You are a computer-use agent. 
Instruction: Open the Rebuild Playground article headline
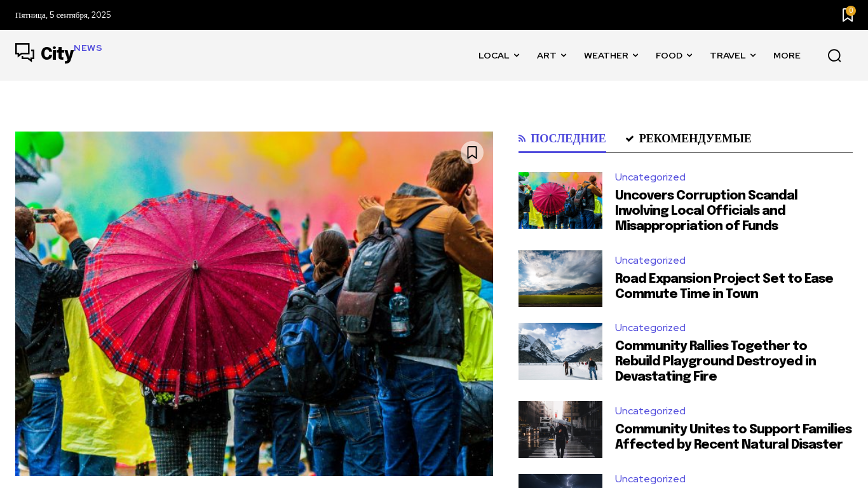715,362
